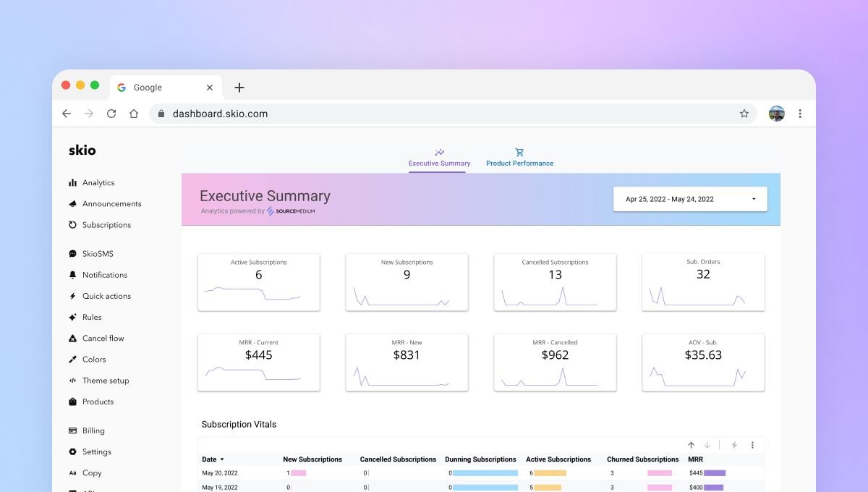
Task: Select the Google browser tab
Action: coord(165,88)
